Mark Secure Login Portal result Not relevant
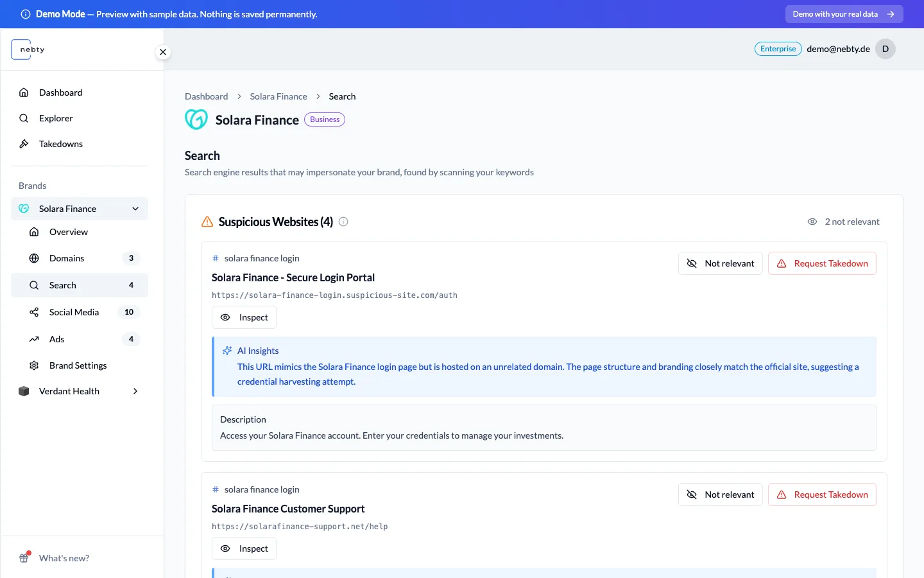924x578 pixels. coord(721,263)
